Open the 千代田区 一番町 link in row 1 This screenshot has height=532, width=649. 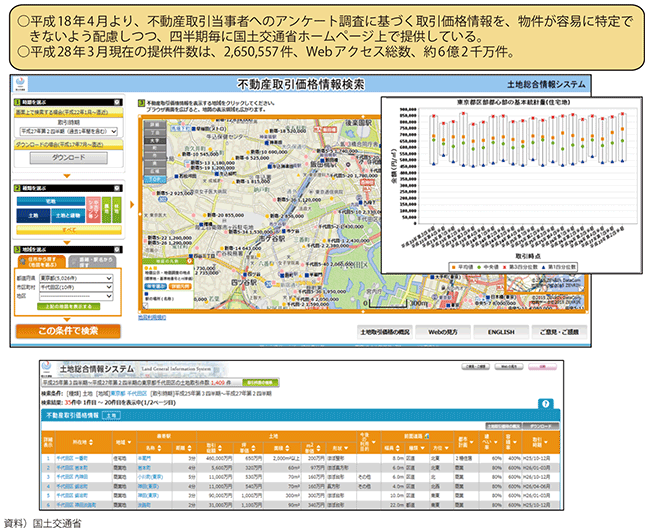pos(72,459)
